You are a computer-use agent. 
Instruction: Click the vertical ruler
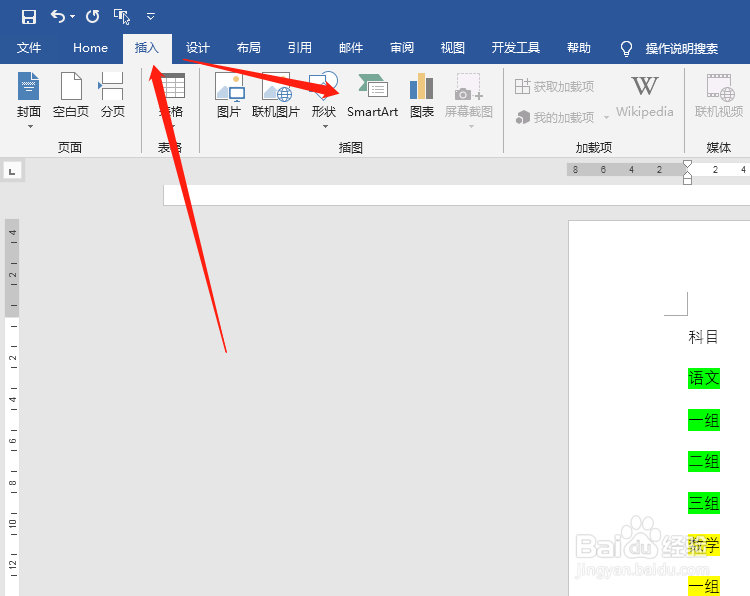(x=12, y=407)
